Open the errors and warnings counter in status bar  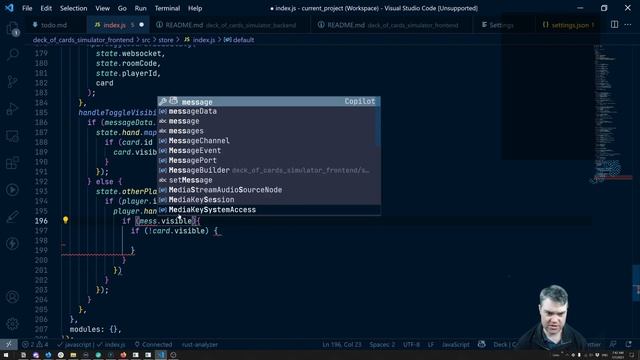coord(35,344)
